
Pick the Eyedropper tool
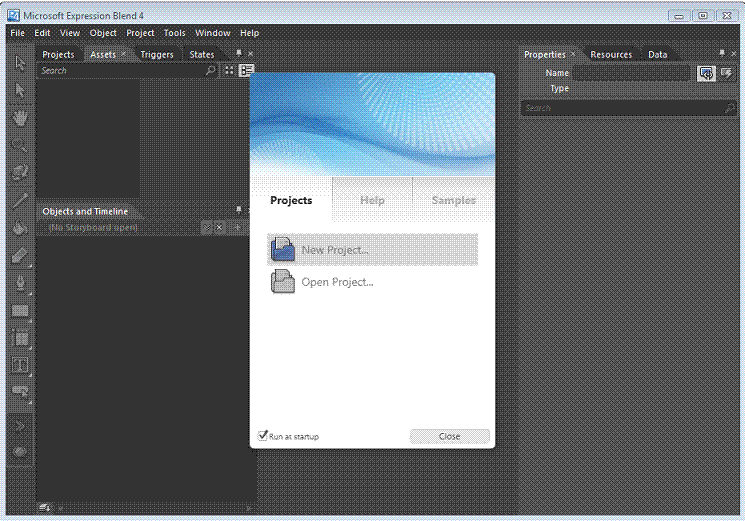point(20,200)
